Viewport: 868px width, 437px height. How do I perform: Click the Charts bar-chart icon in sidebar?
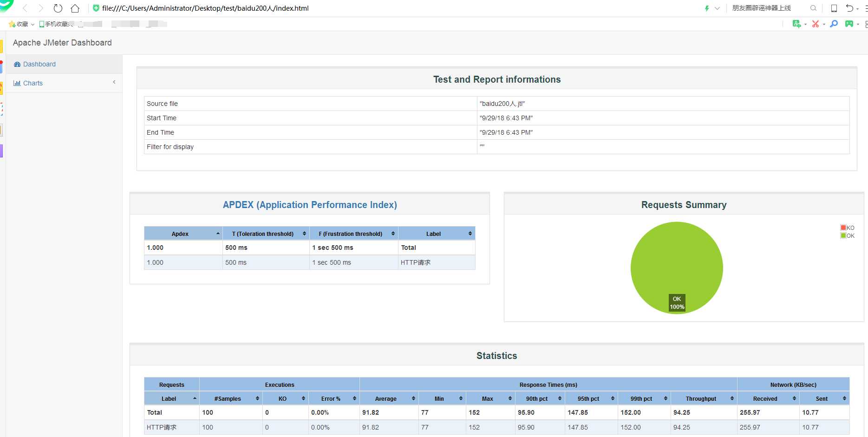[x=17, y=83]
